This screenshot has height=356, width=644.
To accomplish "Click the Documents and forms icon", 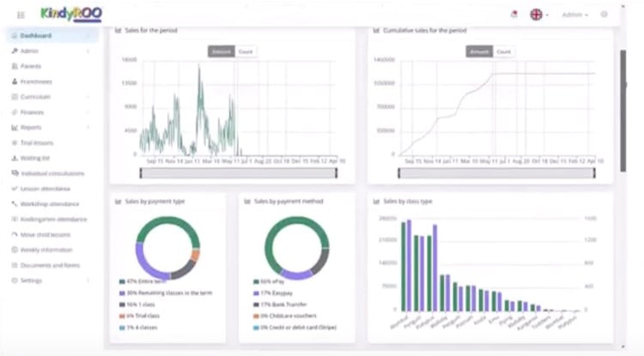I will pyautogui.click(x=15, y=265).
